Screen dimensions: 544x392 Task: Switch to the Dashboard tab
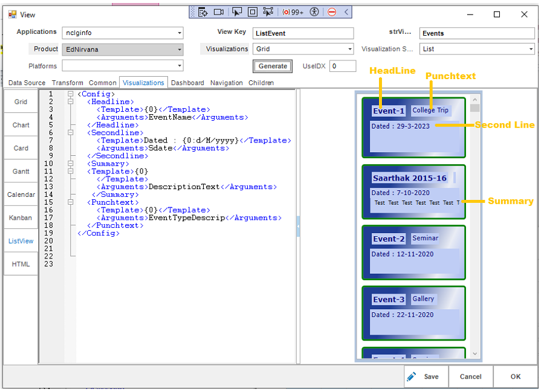click(x=187, y=83)
